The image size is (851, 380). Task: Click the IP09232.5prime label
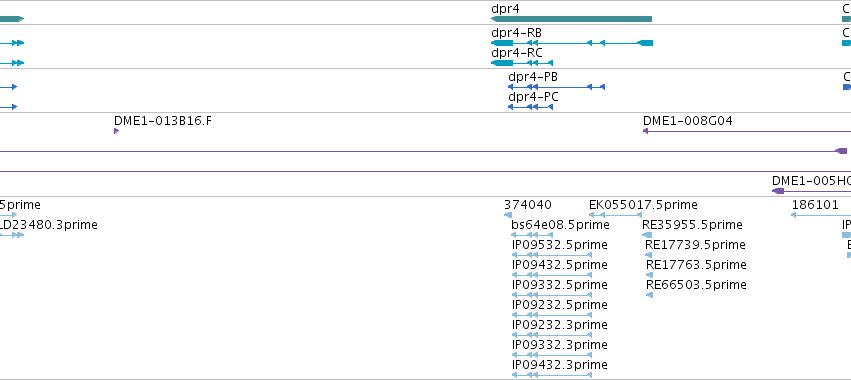(560, 305)
